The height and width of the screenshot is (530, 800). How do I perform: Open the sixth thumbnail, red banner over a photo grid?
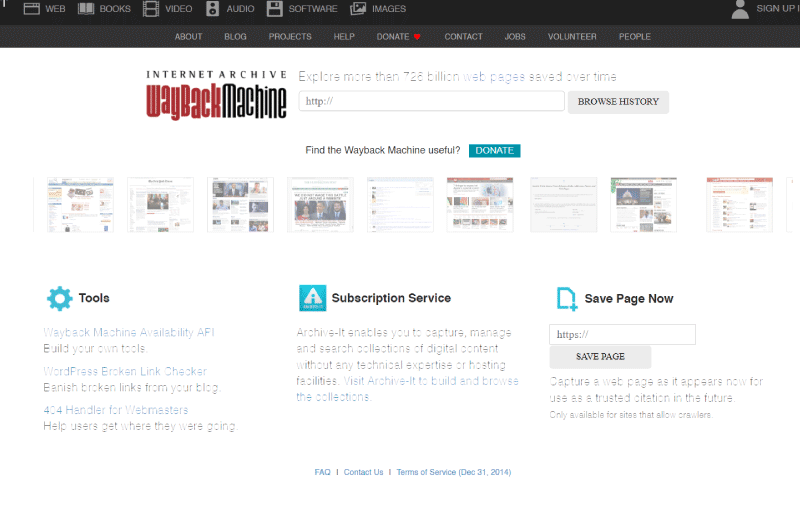tap(480, 205)
